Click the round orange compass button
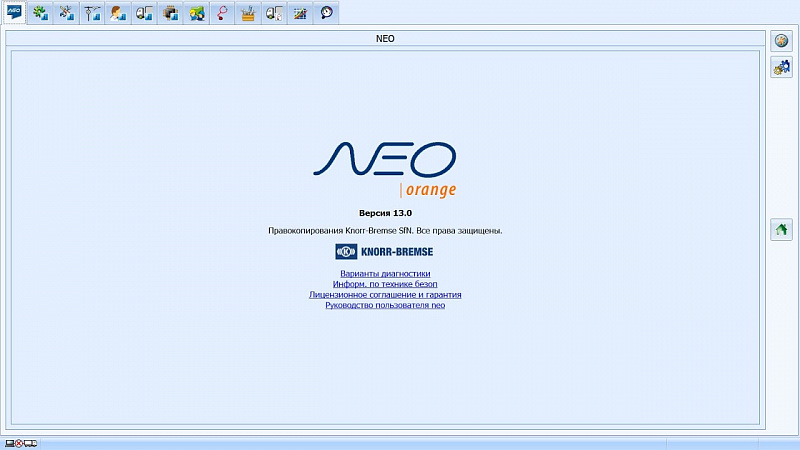 click(781, 41)
